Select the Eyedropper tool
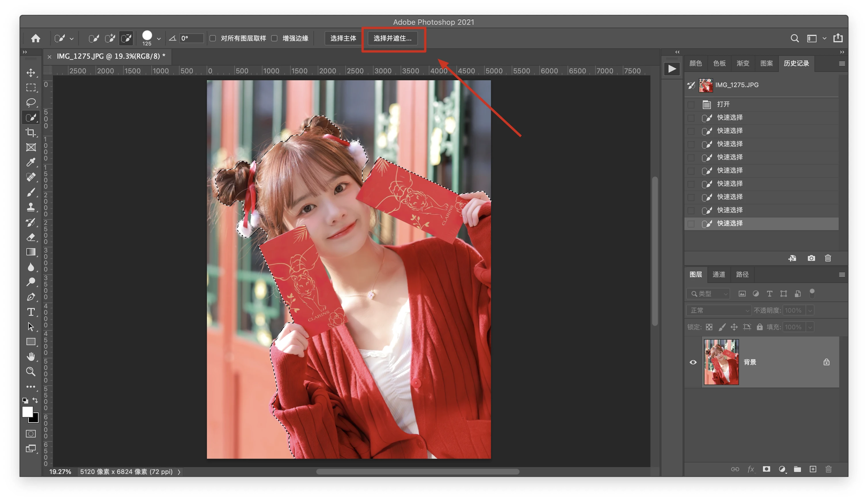The height and width of the screenshot is (501, 868). click(31, 162)
